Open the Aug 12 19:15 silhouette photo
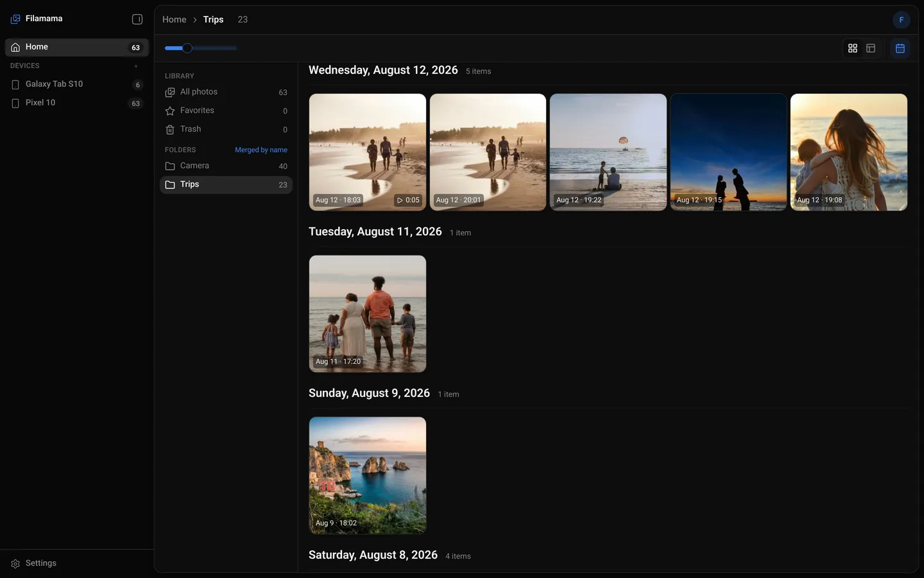 [x=728, y=152]
